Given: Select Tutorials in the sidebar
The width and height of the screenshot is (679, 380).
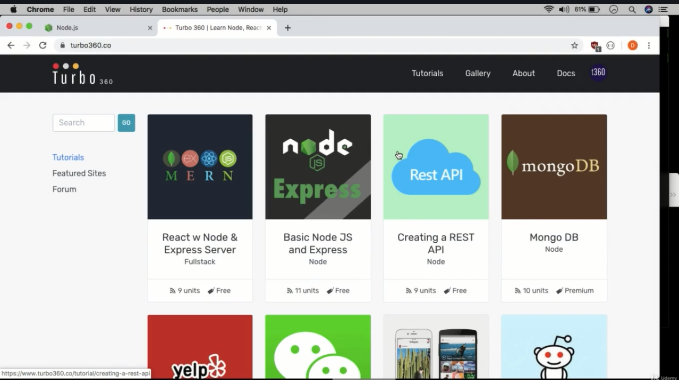Looking at the screenshot, I should point(68,158).
